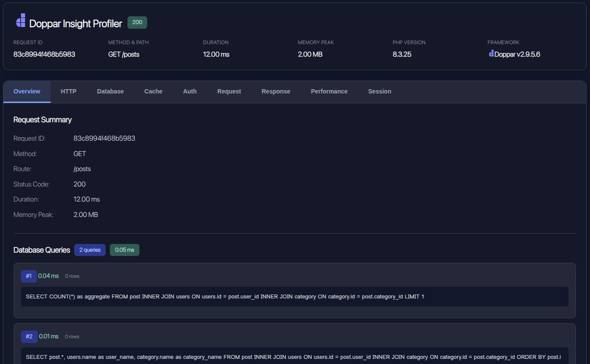Select the Cache tab
The width and height of the screenshot is (590, 364).
[153, 91]
